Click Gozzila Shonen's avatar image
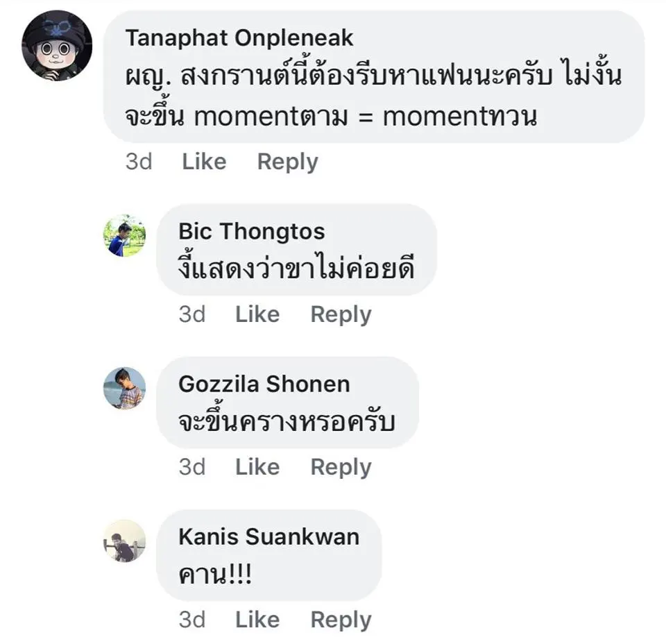 (125, 389)
